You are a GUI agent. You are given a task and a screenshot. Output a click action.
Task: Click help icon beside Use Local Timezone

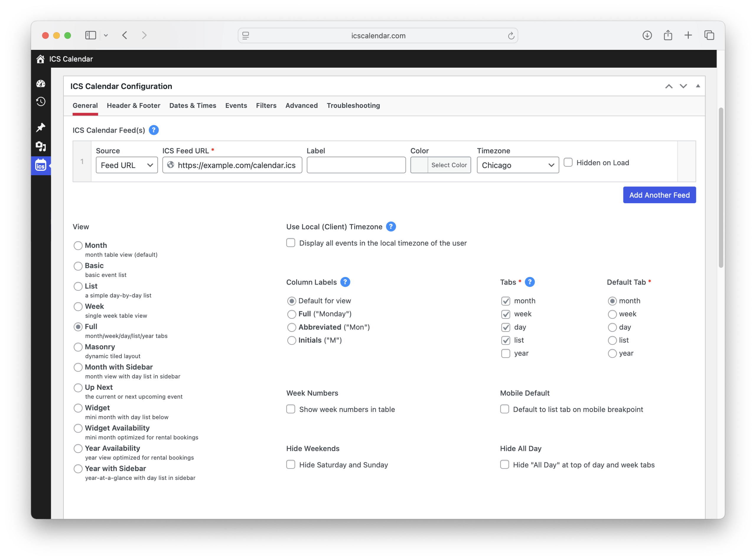tap(391, 226)
